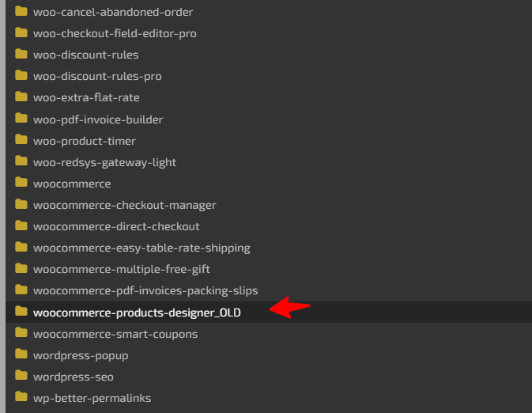Select woocommerce-pdf-invoices-packing-slips folder

[145, 290]
